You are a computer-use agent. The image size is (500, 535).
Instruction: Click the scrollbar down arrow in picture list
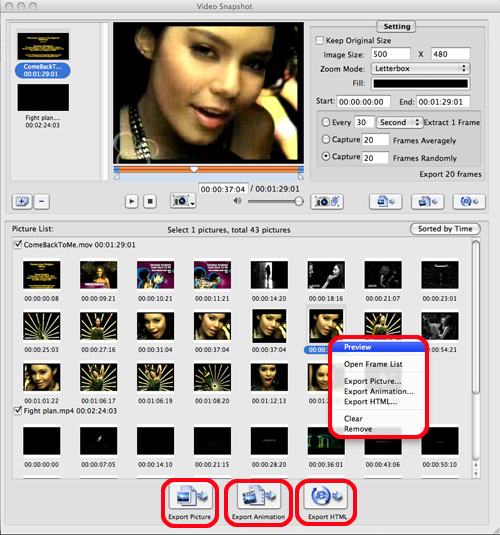pyautogui.click(x=476, y=474)
